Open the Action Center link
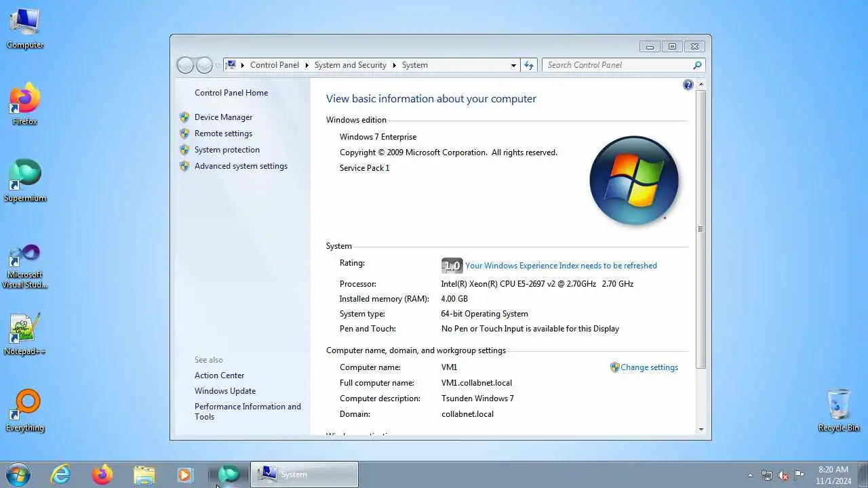The image size is (868, 488). [x=219, y=375]
